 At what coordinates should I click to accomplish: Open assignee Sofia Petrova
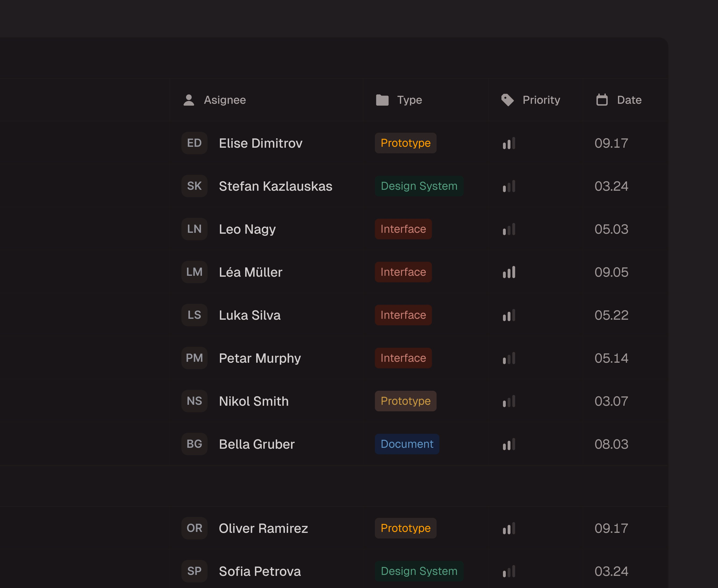260,571
